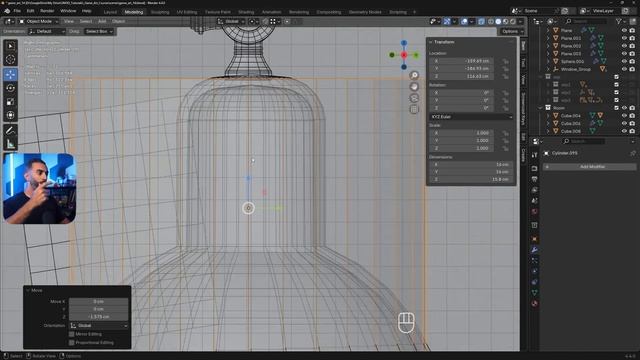Screen dimensions: 640x360
Task: Open the Default orientation dropdown
Action: pyautogui.click(x=47, y=31)
